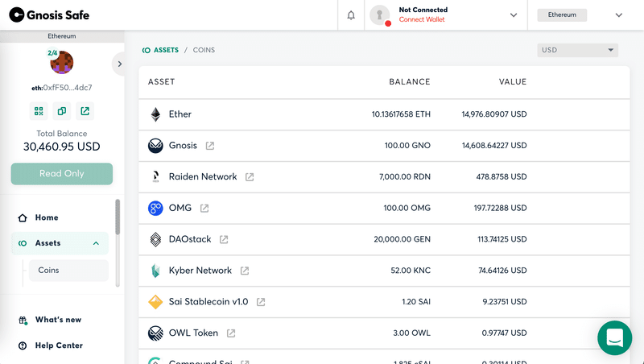Select the Ether asset name
This screenshot has height=364, width=644.
click(x=180, y=114)
